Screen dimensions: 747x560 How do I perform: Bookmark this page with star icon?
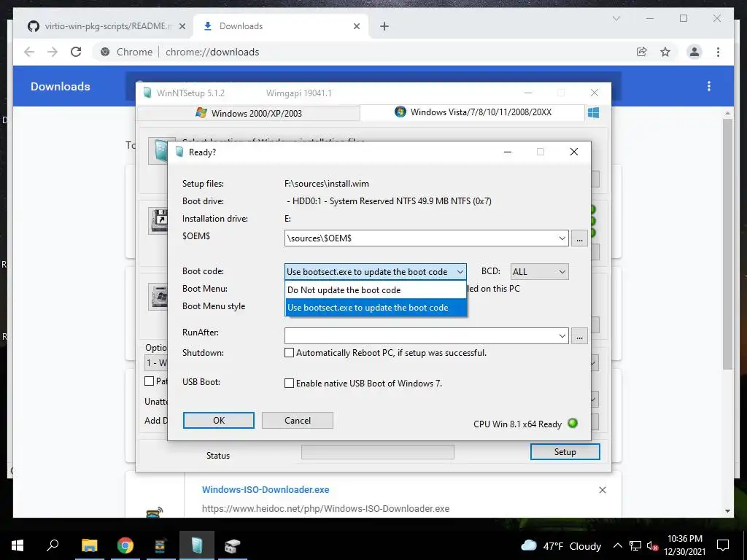coord(665,52)
